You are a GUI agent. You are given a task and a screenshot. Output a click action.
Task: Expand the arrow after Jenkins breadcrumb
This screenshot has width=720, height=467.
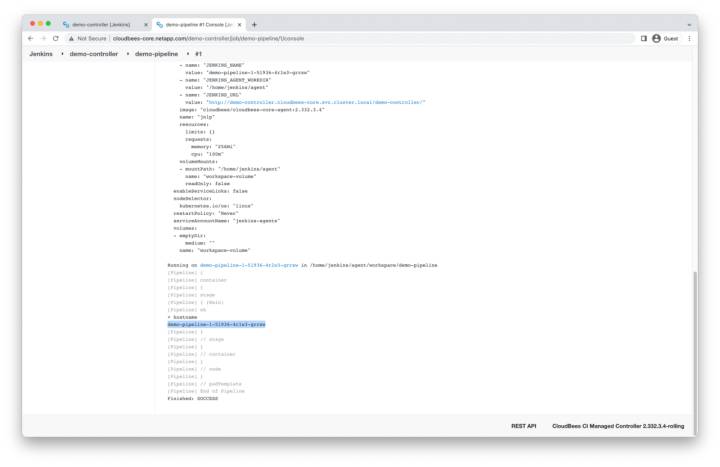tap(61, 54)
